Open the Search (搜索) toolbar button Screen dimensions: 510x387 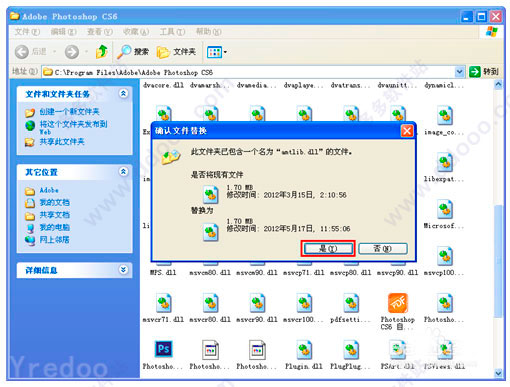point(133,52)
